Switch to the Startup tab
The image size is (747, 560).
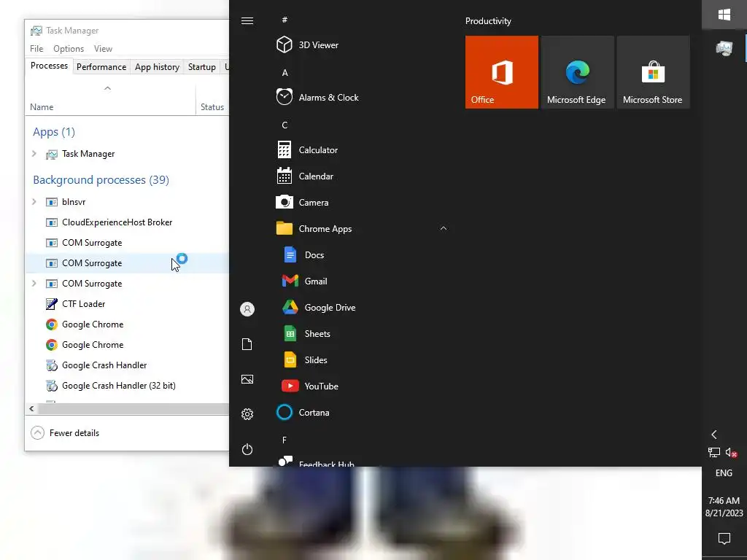[201, 67]
